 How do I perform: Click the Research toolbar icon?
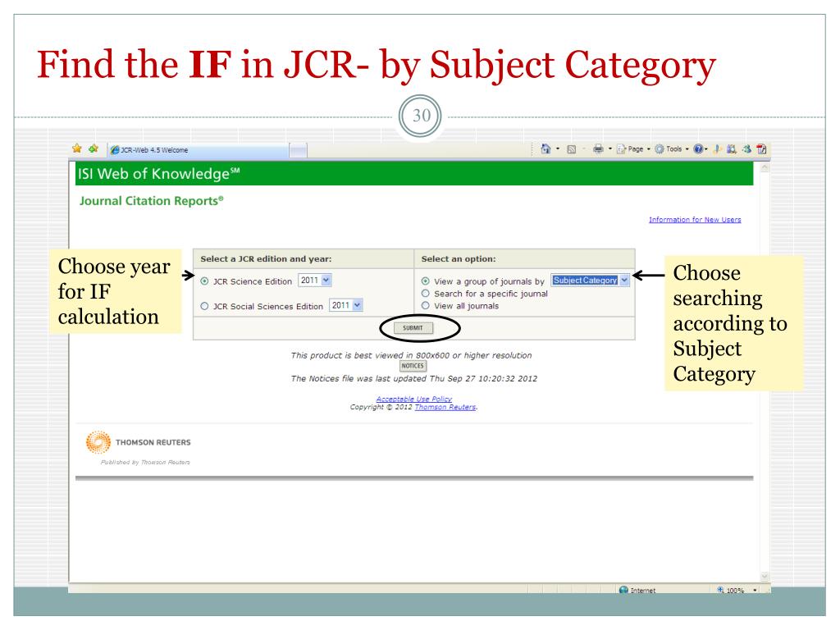732,149
